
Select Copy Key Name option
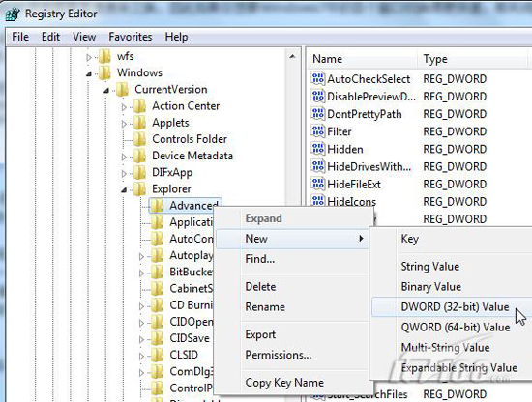[x=284, y=383]
